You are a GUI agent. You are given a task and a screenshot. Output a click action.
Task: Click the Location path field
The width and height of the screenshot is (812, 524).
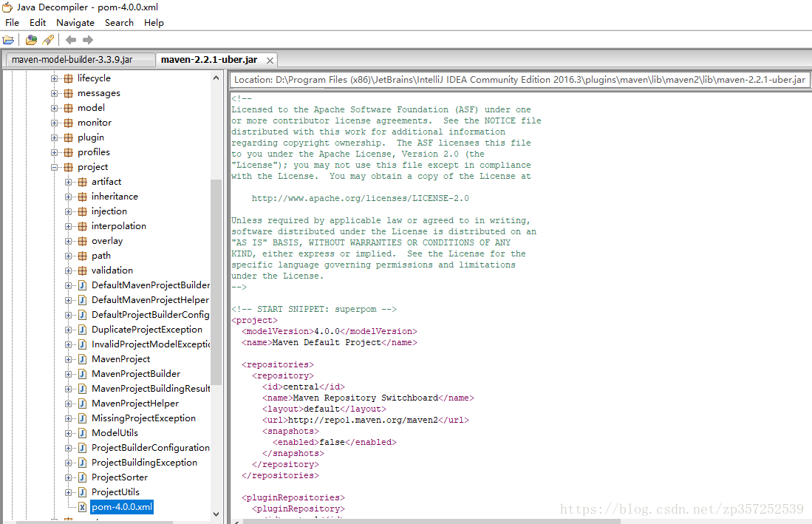coord(520,80)
